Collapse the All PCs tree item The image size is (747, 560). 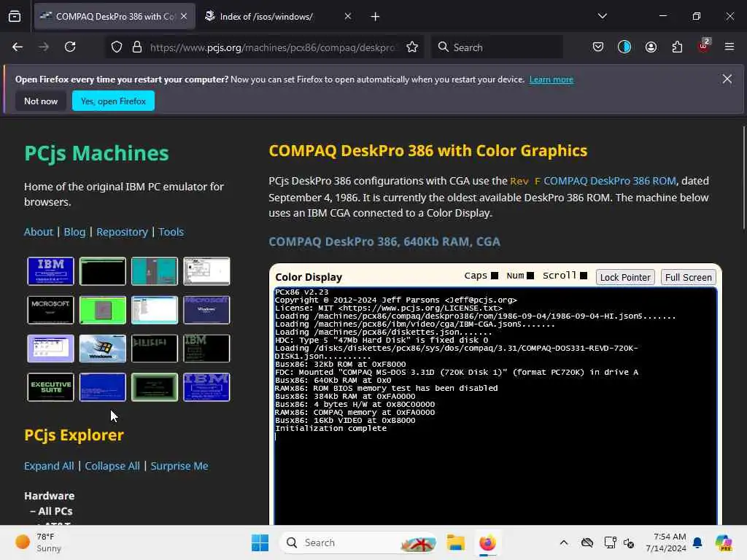52,511
